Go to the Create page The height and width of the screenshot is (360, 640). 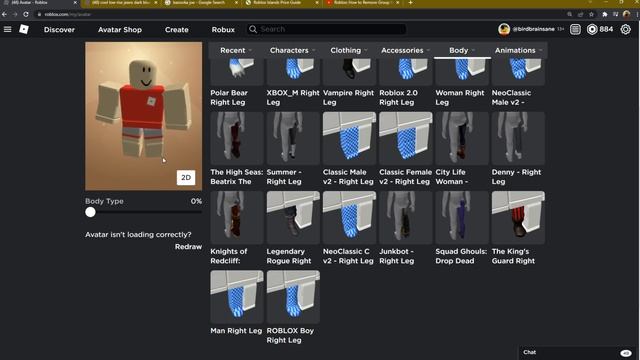(177, 29)
